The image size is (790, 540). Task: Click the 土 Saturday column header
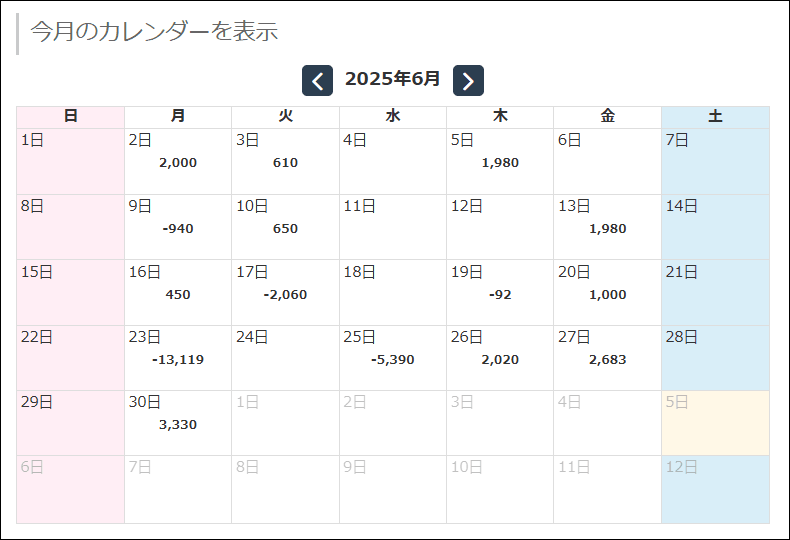(715, 117)
